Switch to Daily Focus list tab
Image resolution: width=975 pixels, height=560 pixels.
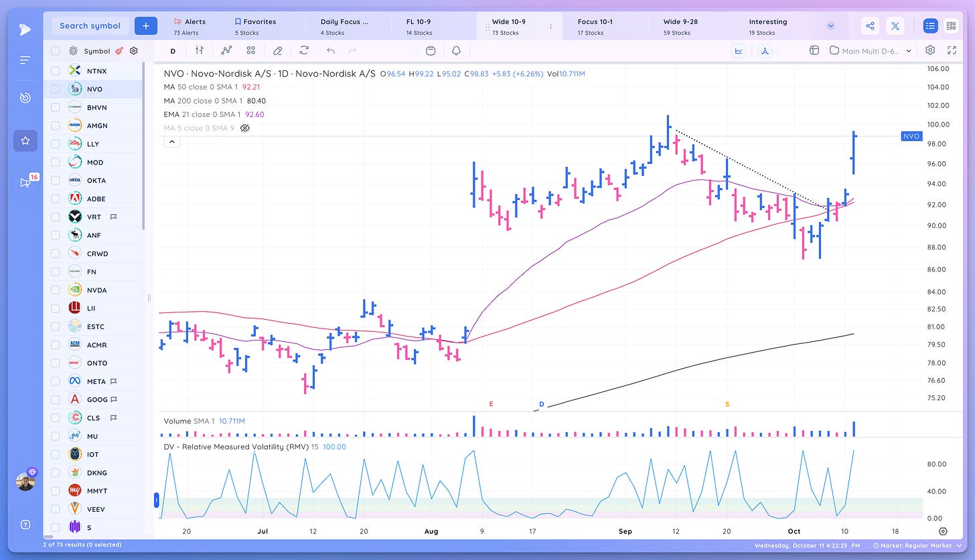coord(344,26)
